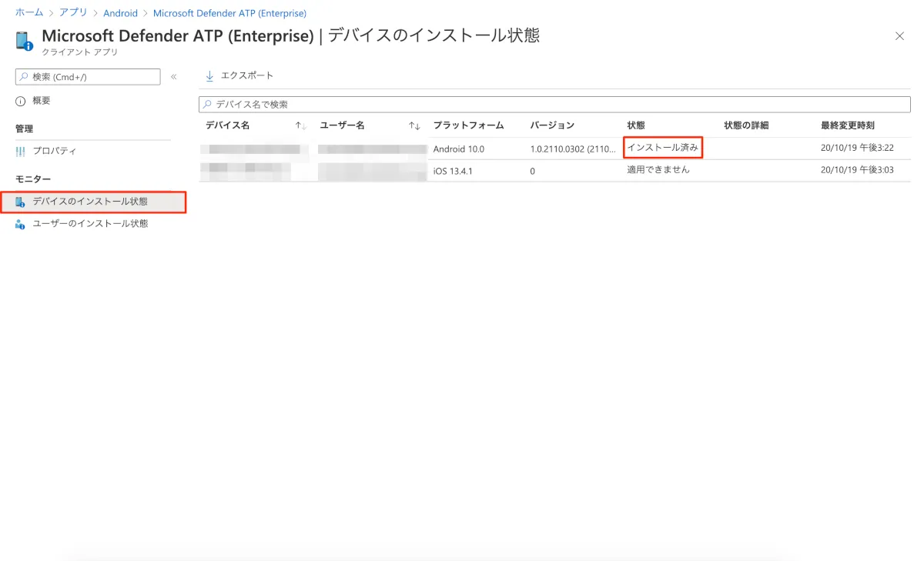Open Microsoft Defender ATP (Enterprise) breadcrumb
Image resolution: width=924 pixels, height=561 pixels.
pyautogui.click(x=229, y=13)
